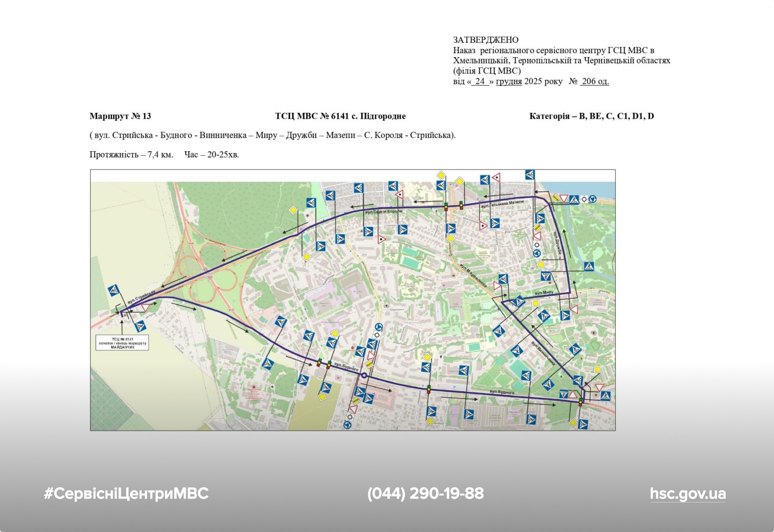The width and height of the screenshot is (774, 532).
Task: Select the #СервісніЦентриМВС hashtag
Action: 126,494
